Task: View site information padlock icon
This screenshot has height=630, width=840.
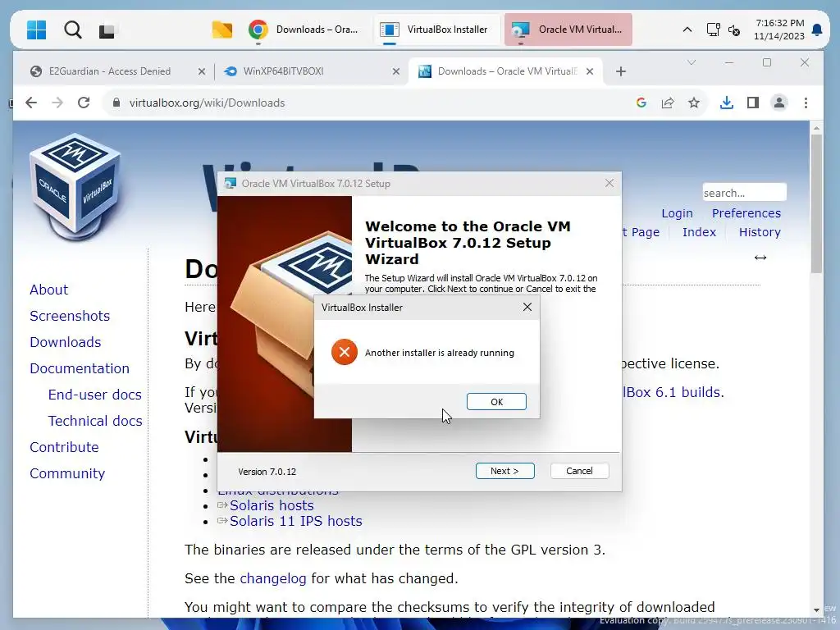Action: click(x=116, y=103)
